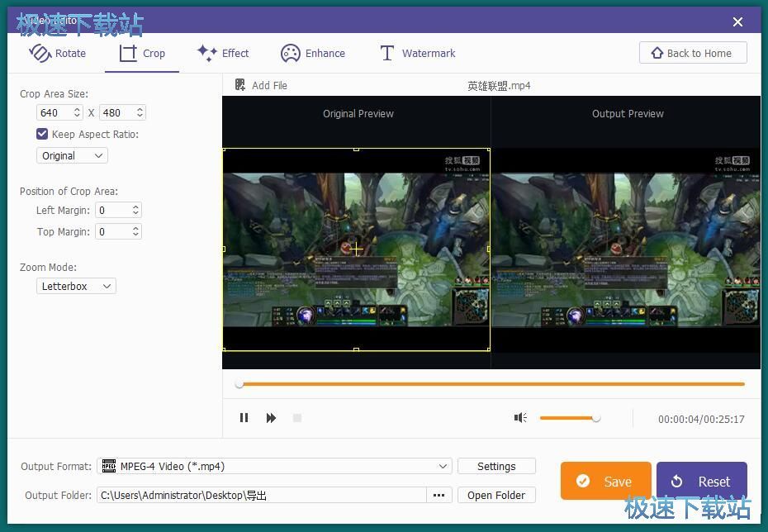Click the Rotate tab icon

(40, 53)
